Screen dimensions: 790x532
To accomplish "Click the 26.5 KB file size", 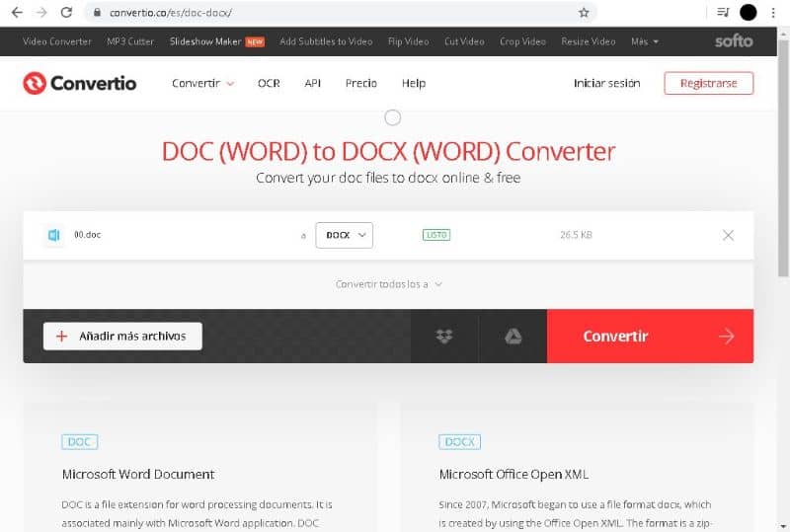I will pyautogui.click(x=576, y=235).
